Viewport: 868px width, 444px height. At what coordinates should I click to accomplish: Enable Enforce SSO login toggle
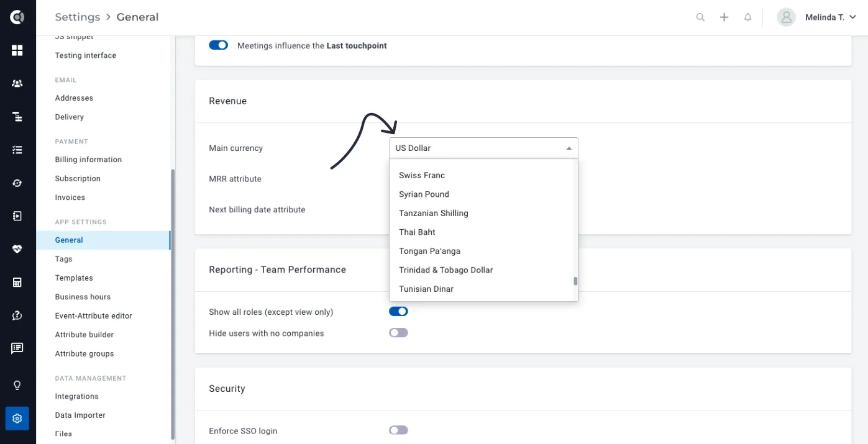pos(398,430)
